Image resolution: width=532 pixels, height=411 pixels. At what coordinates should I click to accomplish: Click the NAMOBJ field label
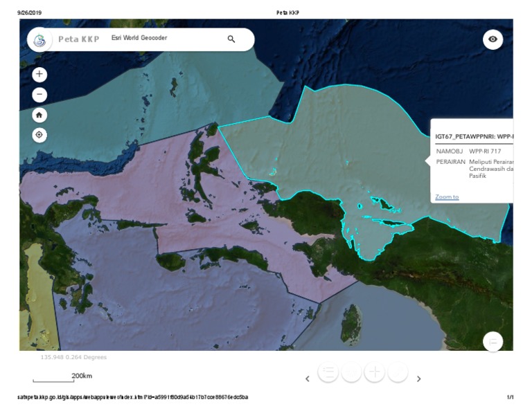click(449, 151)
